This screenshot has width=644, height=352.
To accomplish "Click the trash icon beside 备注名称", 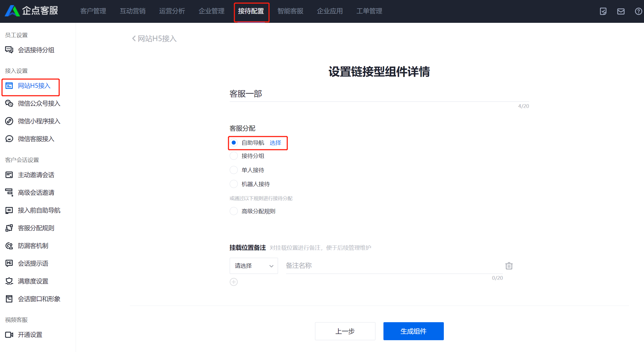I will coord(509,266).
